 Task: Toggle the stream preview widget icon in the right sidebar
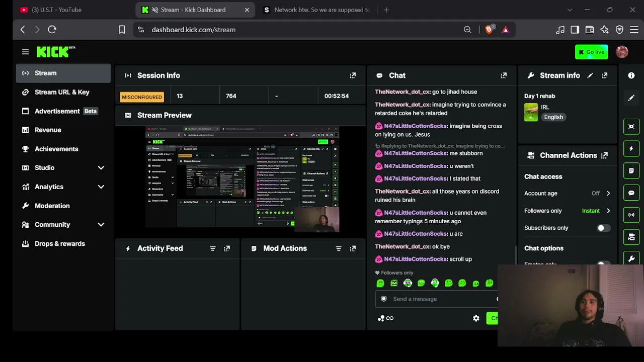point(631,126)
